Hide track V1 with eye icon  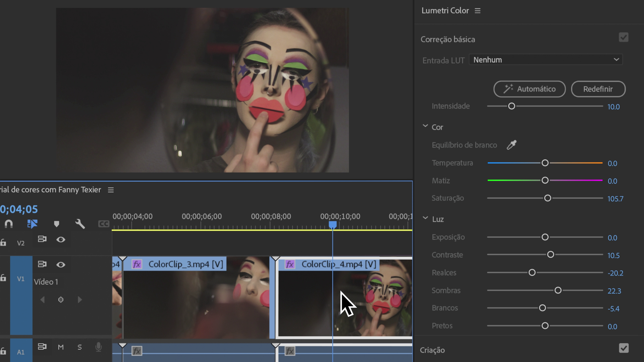coord(61,265)
